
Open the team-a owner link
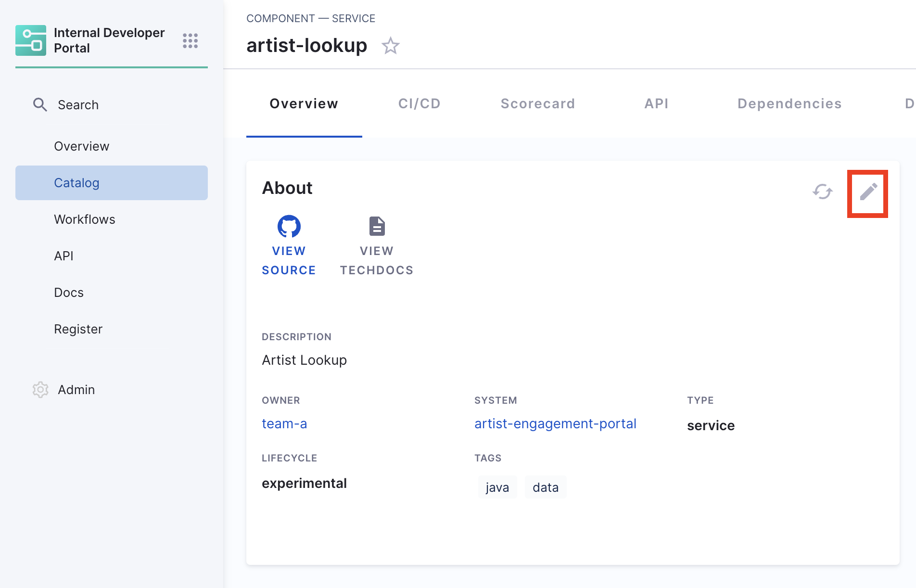coord(284,424)
